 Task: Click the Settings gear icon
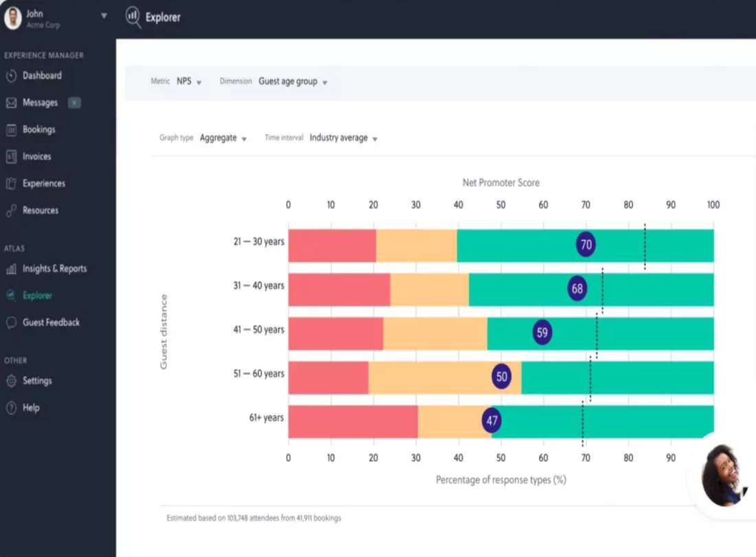coord(11,381)
